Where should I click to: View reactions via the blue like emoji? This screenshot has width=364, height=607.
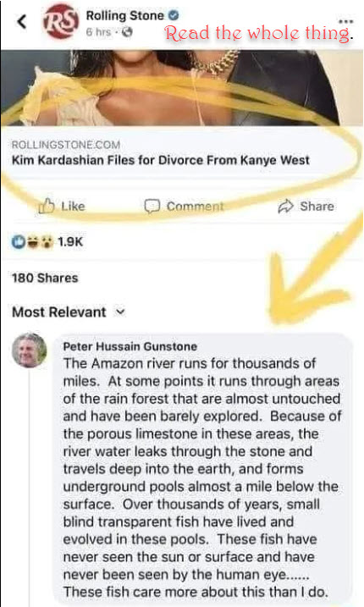tap(19, 242)
